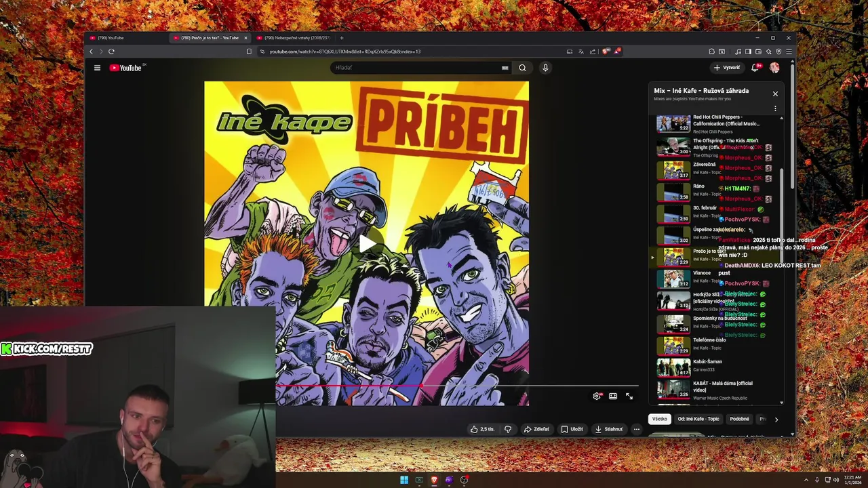The width and height of the screenshot is (868, 488).
Task: Select the Od: Iné Kafe - Topic chip
Action: pos(698,419)
